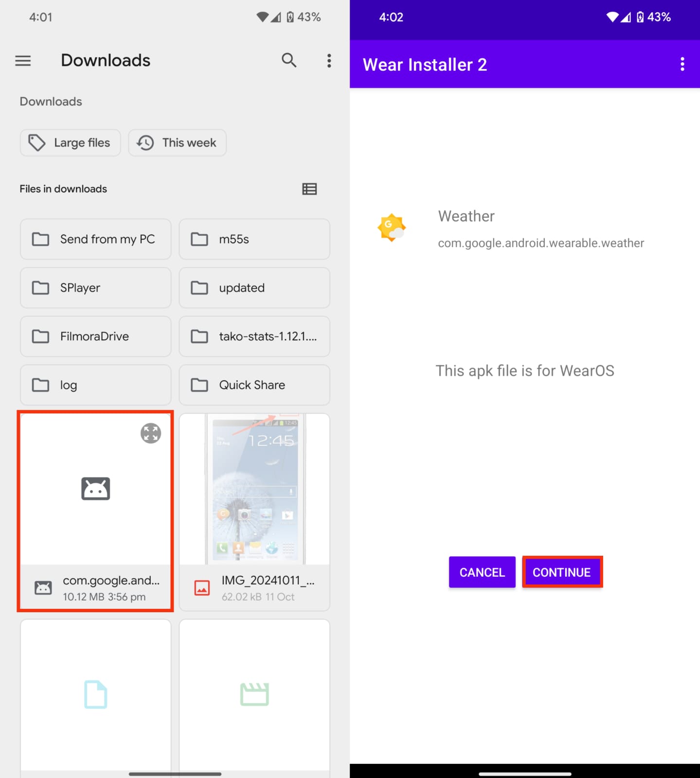Open the hamburger navigation menu in Downloads
The width and height of the screenshot is (700, 778).
[x=23, y=60]
